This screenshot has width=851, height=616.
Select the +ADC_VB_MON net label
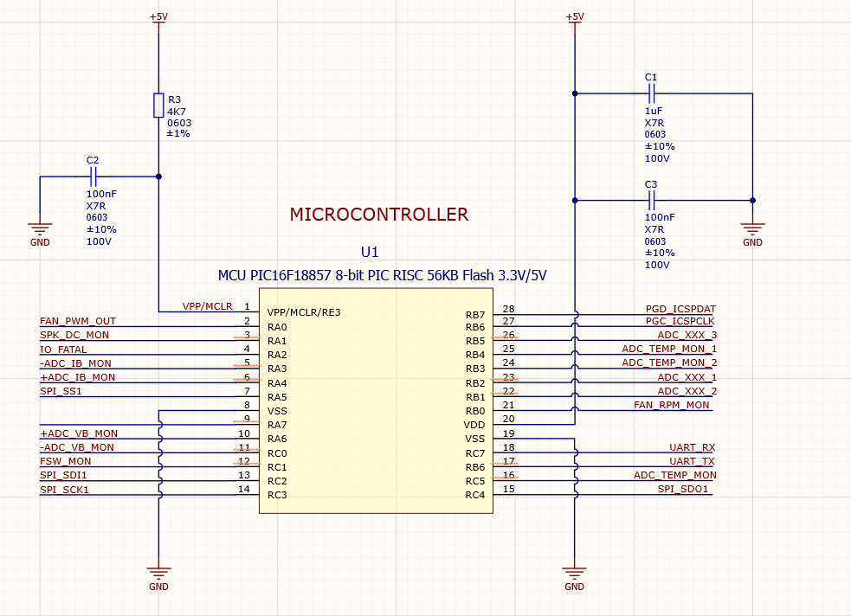[79, 433]
